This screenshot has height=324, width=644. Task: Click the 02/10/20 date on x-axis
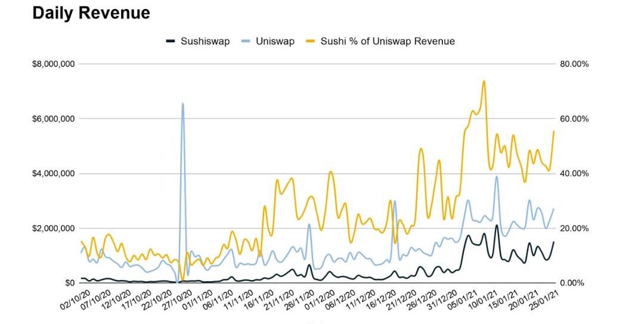[x=75, y=298]
